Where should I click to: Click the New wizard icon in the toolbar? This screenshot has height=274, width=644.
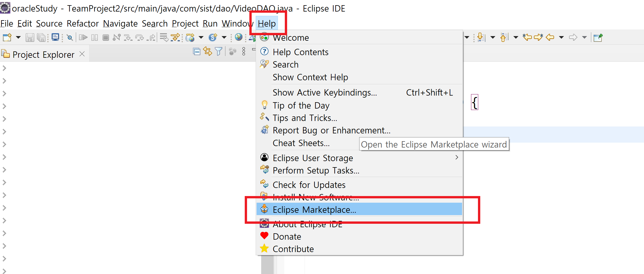[x=7, y=38]
